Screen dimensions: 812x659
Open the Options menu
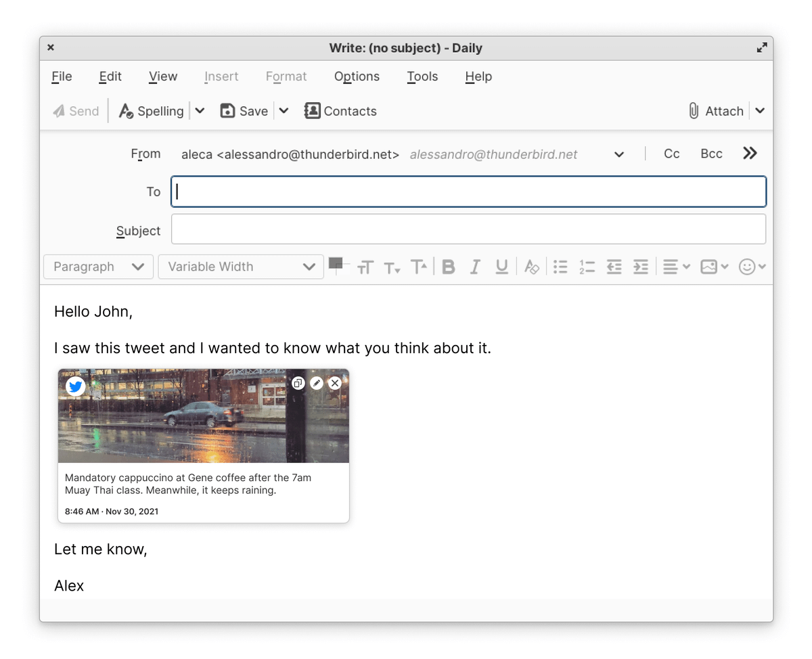pos(357,76)
